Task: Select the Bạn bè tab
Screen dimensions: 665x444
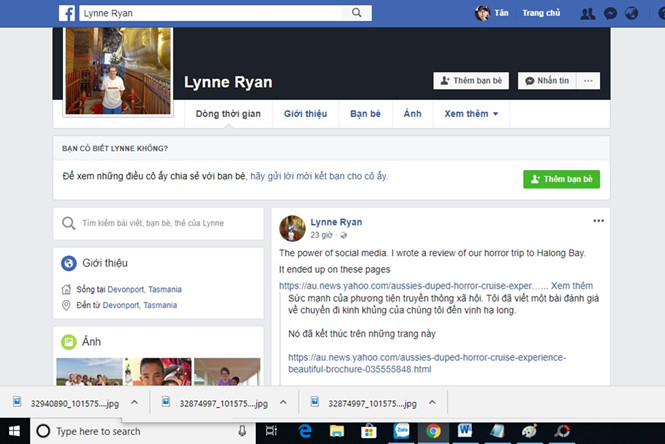Action: (365, 114)
